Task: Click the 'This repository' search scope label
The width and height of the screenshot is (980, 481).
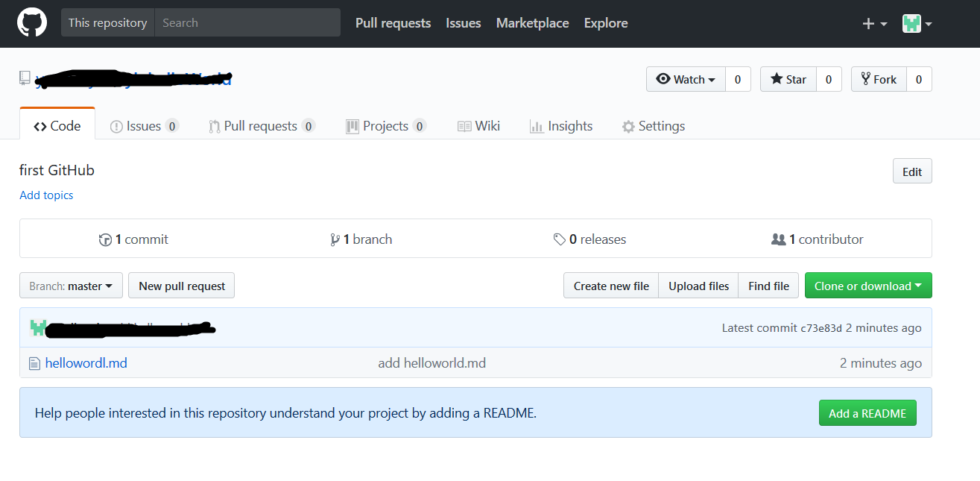Action: pyautogui.click(x=107, y=22)
